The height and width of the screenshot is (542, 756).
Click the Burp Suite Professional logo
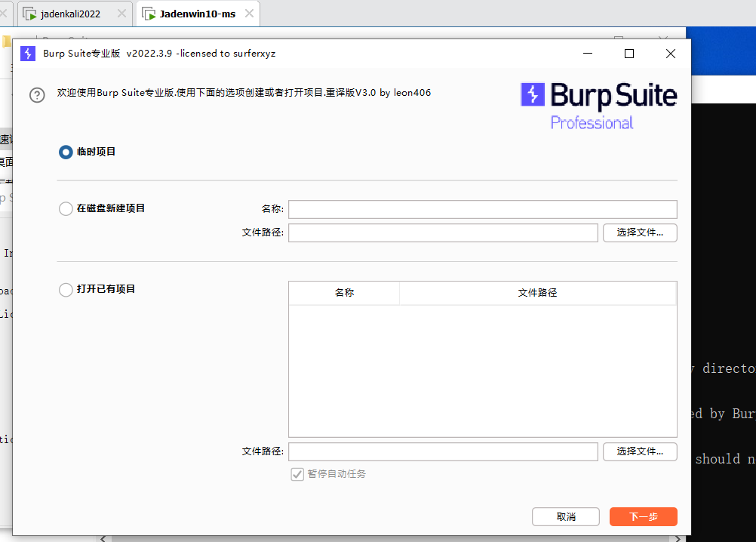599,106
